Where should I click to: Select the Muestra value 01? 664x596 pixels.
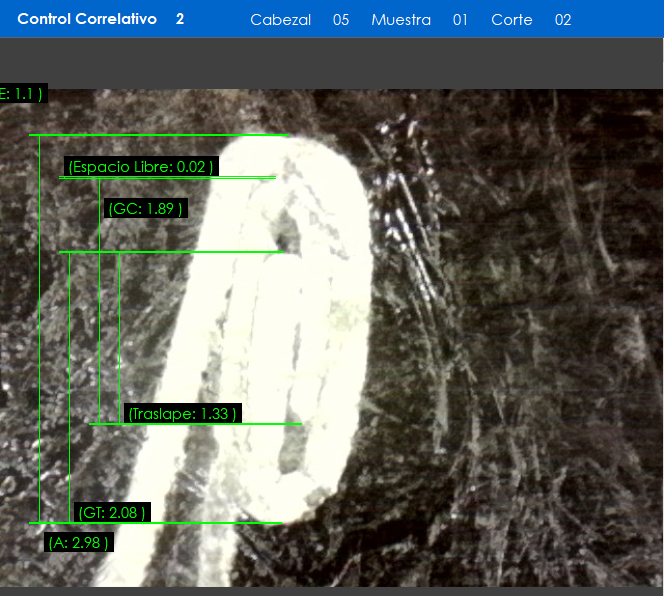[460, 20]
